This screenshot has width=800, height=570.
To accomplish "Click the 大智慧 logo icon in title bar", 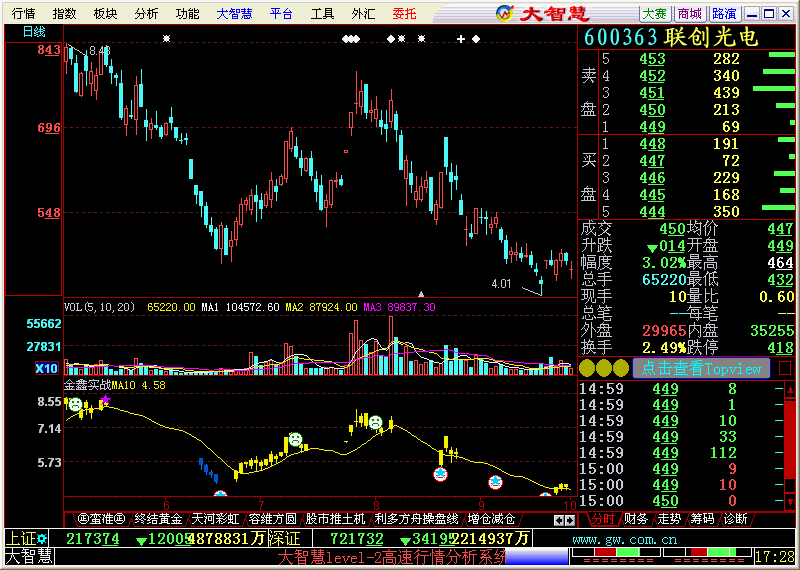I will pos(505,13).
